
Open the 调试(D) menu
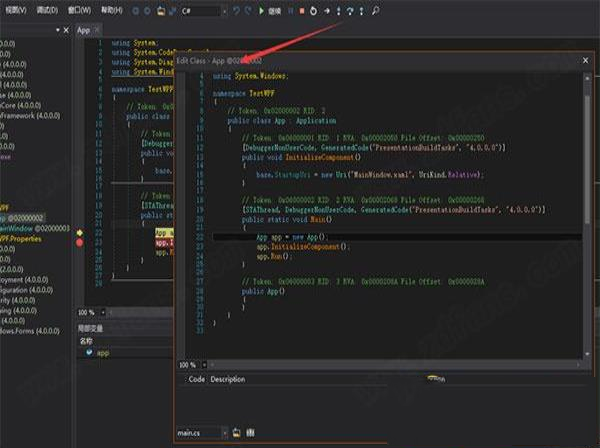[47, 10]
